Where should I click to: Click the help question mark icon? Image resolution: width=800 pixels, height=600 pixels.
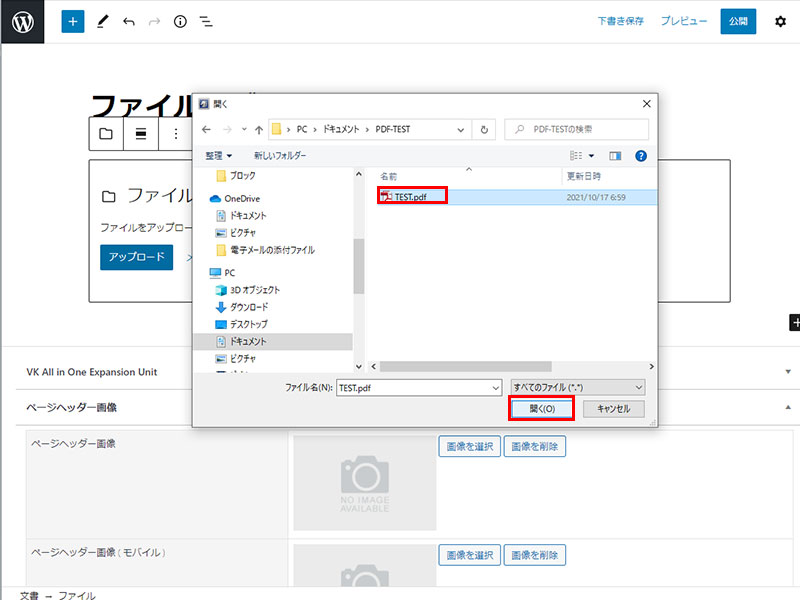pos(641,156)
